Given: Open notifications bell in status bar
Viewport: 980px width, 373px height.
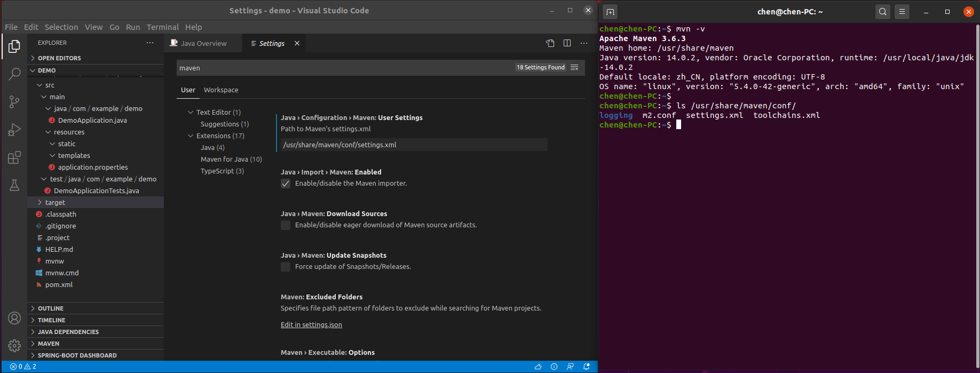Looking at the screenshot, I should point(587,367).
